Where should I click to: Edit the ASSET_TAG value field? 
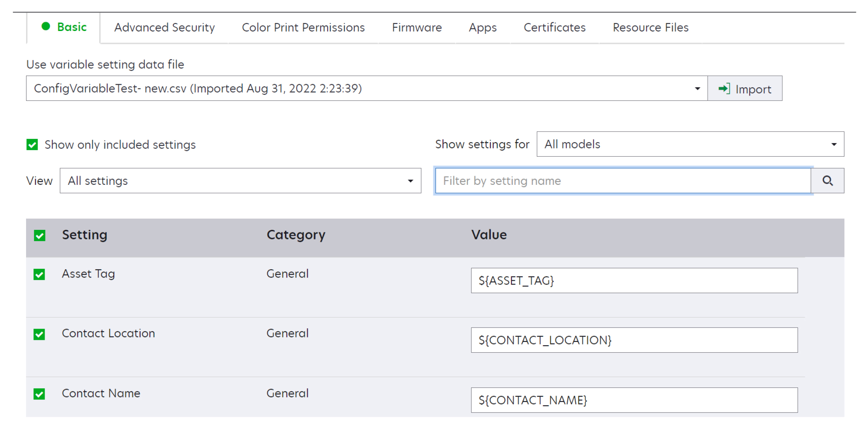tap(634, 280)
